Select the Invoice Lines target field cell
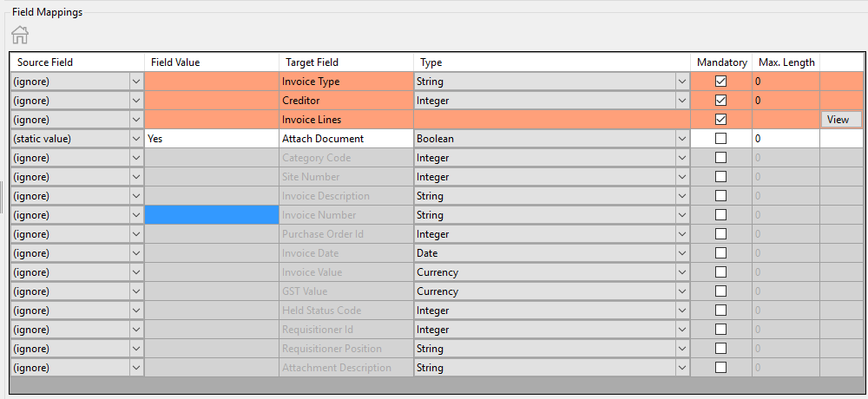 pyautogui.click(x=345, y=120)
